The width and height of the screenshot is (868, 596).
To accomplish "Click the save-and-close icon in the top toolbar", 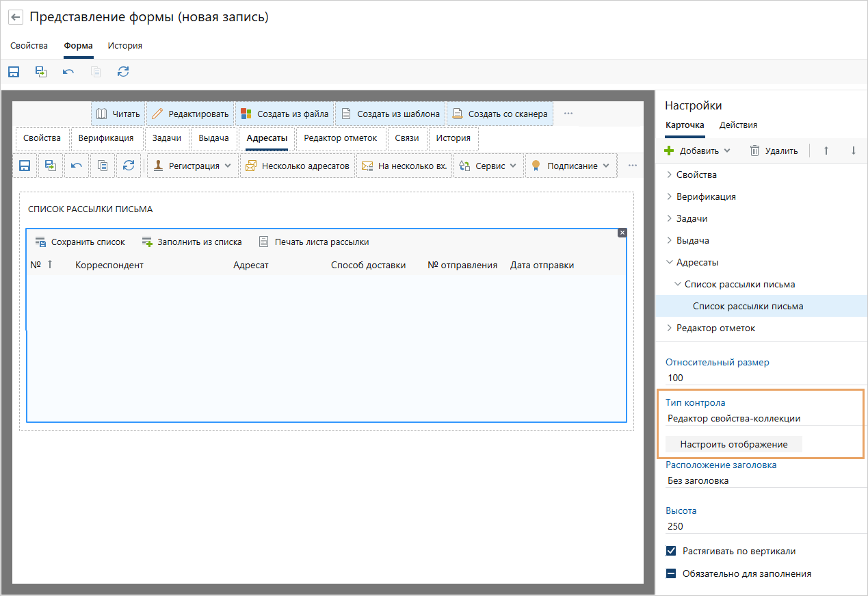I will click(41, 71).
